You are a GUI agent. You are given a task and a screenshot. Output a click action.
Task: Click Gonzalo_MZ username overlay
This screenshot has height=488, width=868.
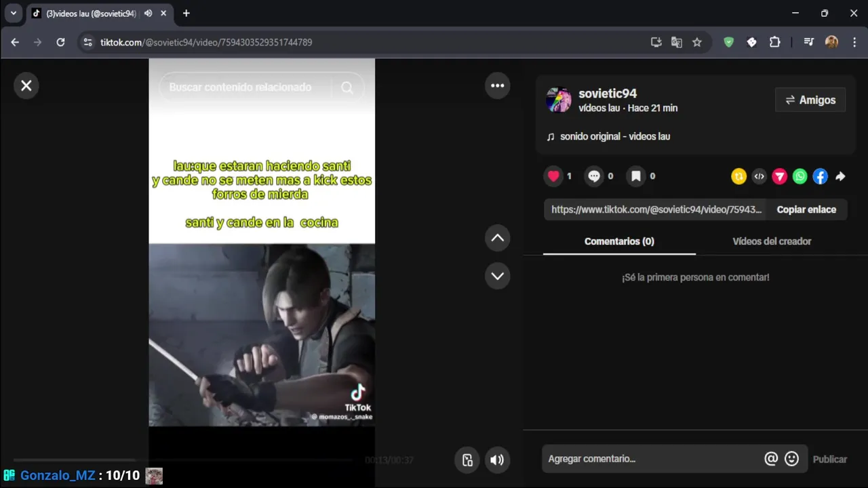[58, 476]
